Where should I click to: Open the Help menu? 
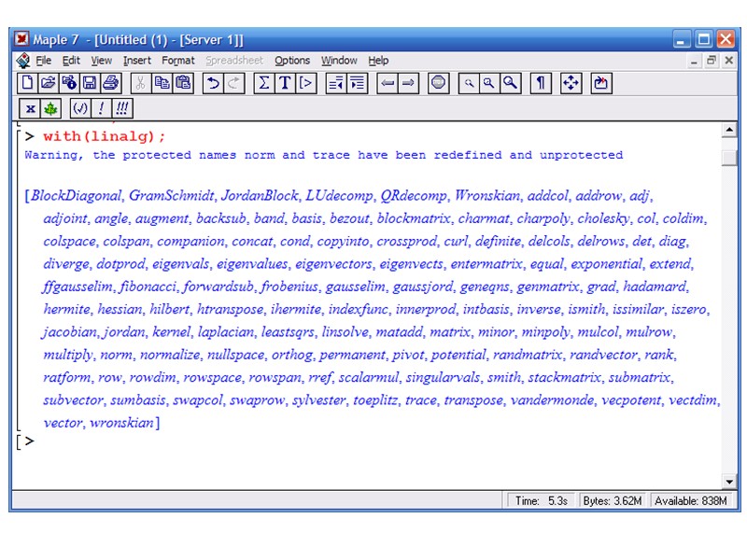click(378, 61)
